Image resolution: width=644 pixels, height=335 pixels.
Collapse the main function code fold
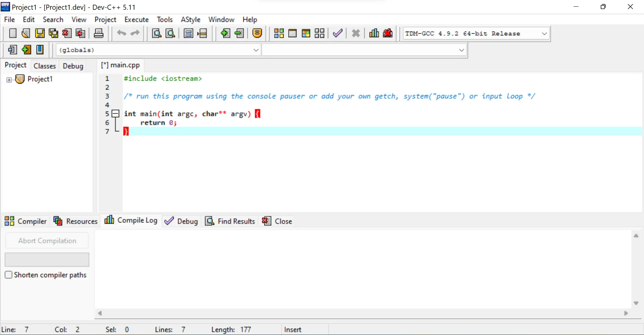115,114
